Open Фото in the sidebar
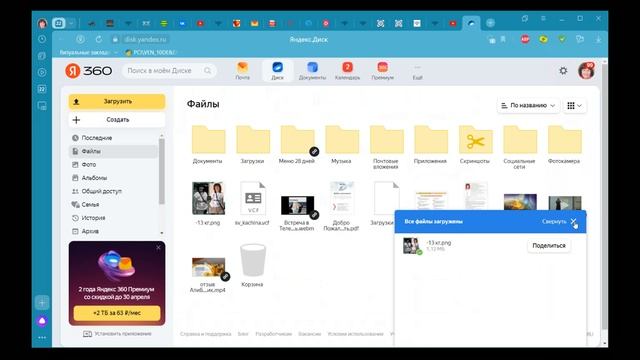 (x=89, y=164)
